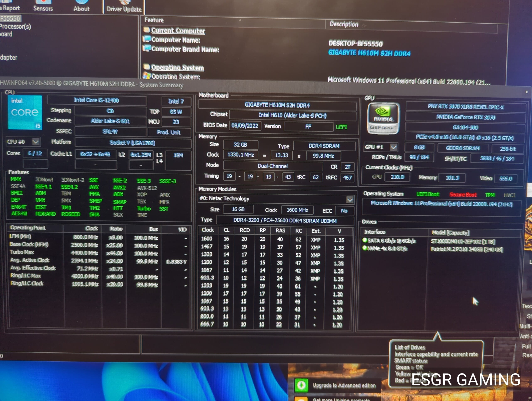The height and width of the screenshot is (401, 532).
Task: Click the Interface column header in Drives
Action: (x=374, y=232)
